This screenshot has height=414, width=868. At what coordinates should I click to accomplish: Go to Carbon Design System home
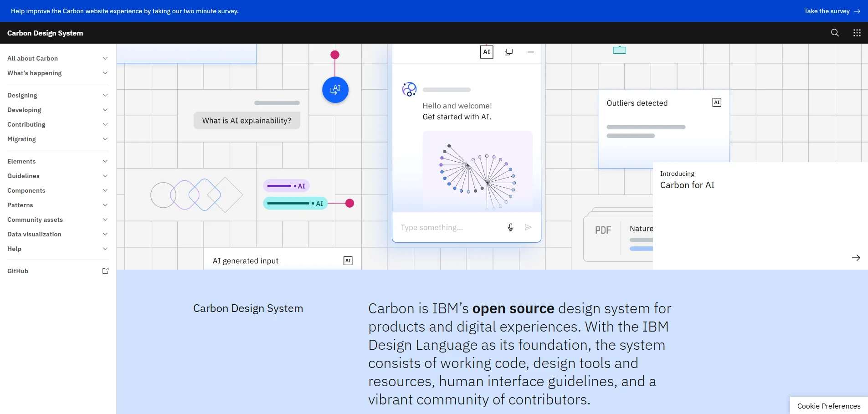point(45,33)
